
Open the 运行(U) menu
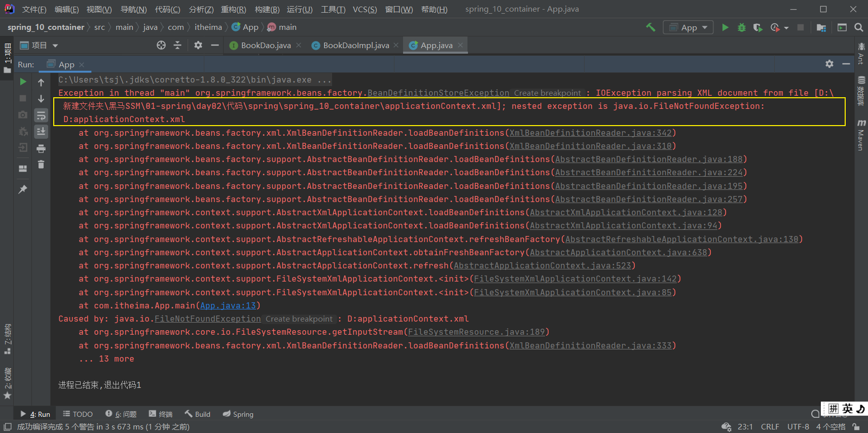tap(300, 10)
